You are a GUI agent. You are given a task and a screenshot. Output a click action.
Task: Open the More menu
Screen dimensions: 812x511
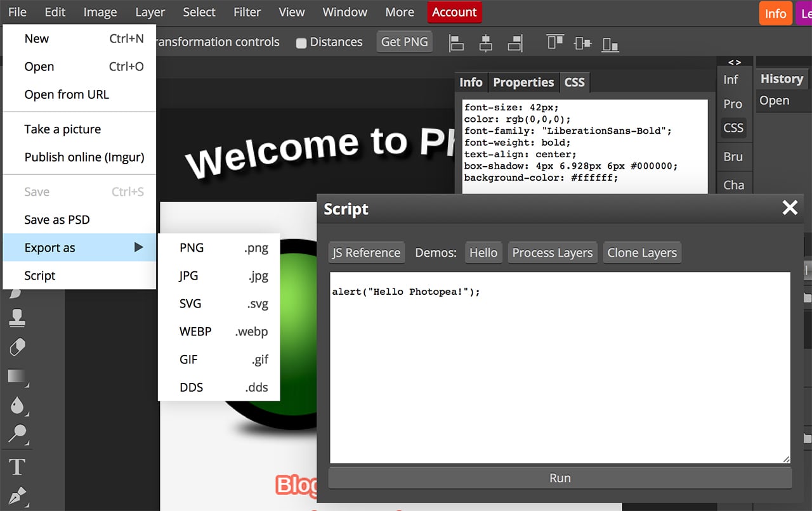399,11
